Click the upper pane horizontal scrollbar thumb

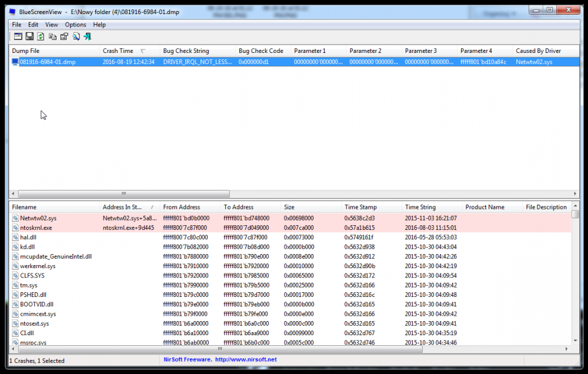(123, 193)
